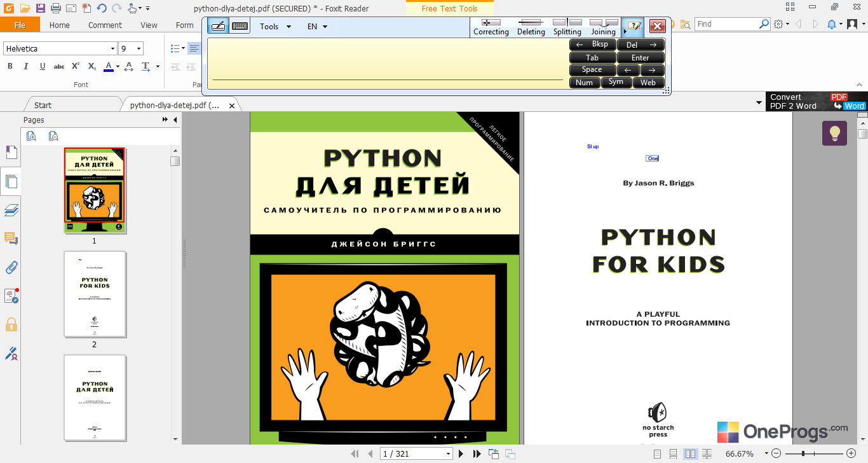This screenshot has height=463, width=868.
Task: Switch to the Home ribbon tab
Action: coord(60,25)
